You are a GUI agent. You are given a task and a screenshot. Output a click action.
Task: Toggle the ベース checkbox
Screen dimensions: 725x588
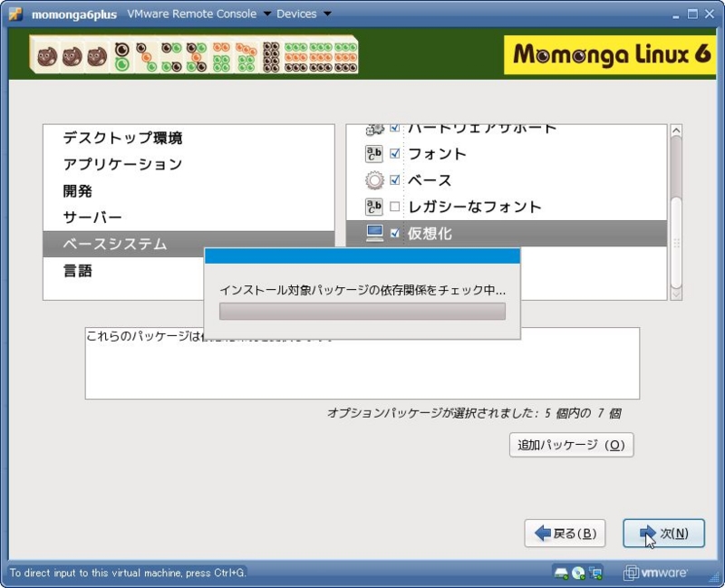(394, 179)
